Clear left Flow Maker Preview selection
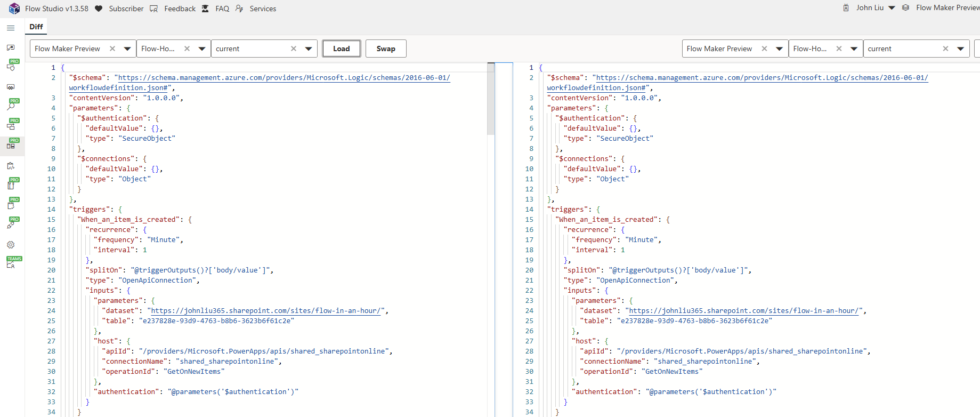This screenshot has height=417, width=980. [112, 49]
